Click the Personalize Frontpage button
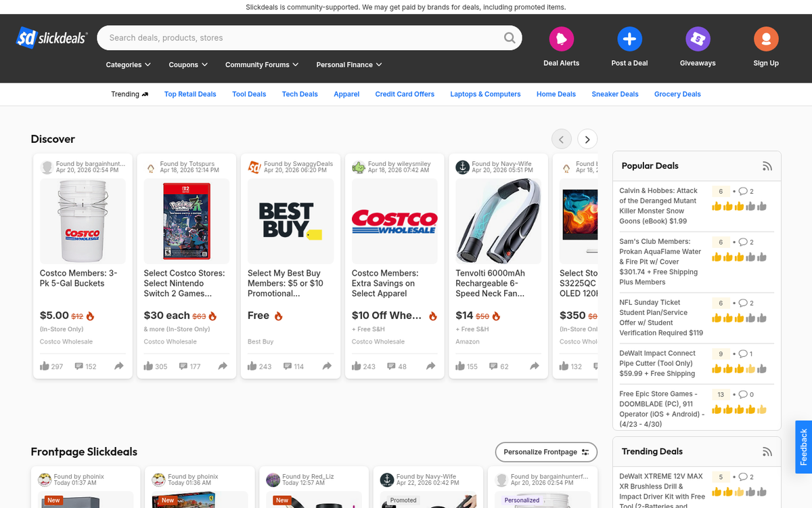 (x=545, y=452)
